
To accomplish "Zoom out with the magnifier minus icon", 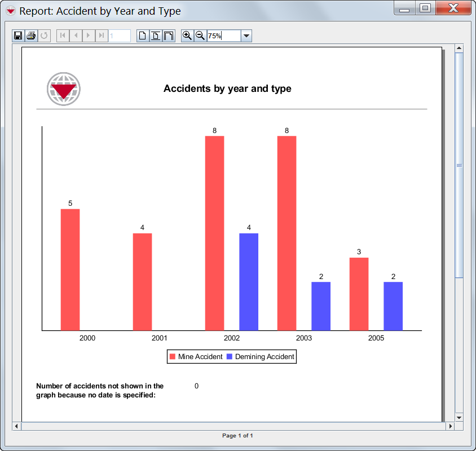I will (x=200, y=36).
